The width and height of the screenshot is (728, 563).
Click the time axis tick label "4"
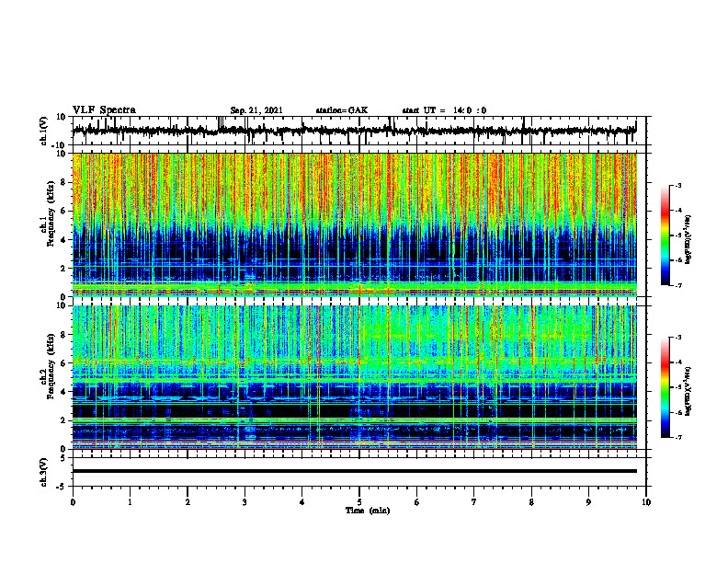[302, 502]
